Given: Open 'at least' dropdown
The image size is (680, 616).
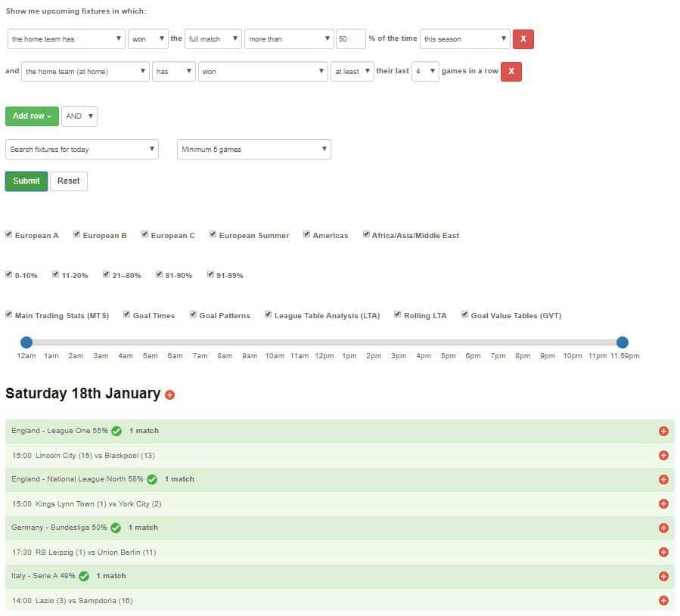Looking at the screenshot, I should point(352,72).
